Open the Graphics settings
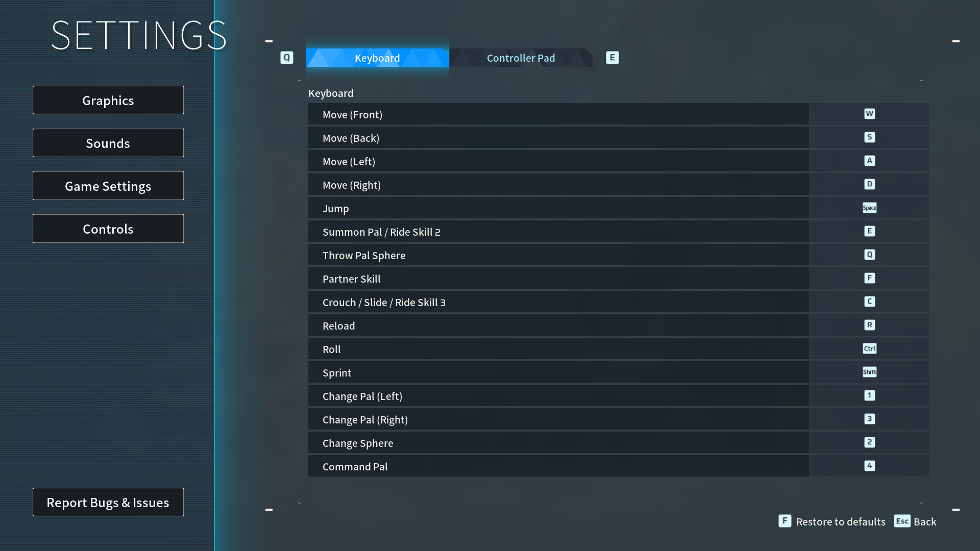Viewport: 980px width, 551px height. pos(108,101)
